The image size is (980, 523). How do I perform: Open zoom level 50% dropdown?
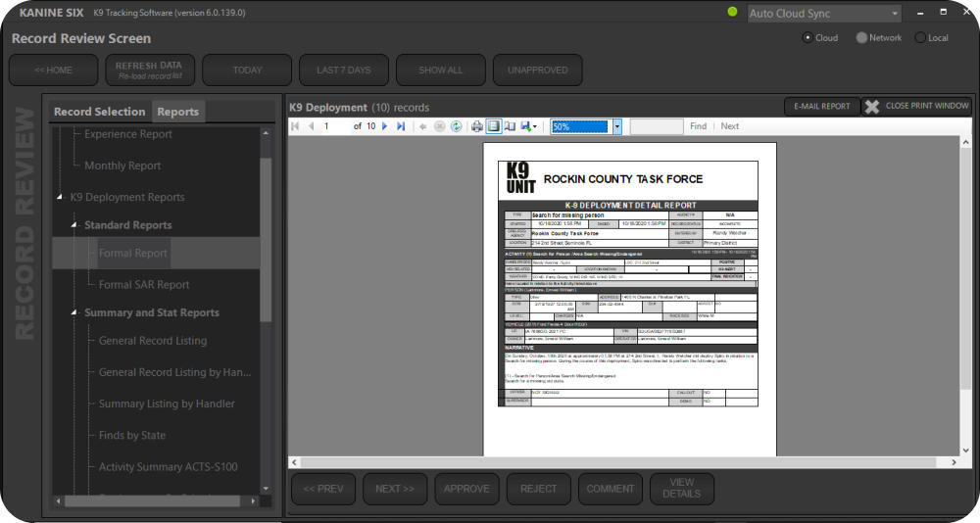(x=616, y=126)
